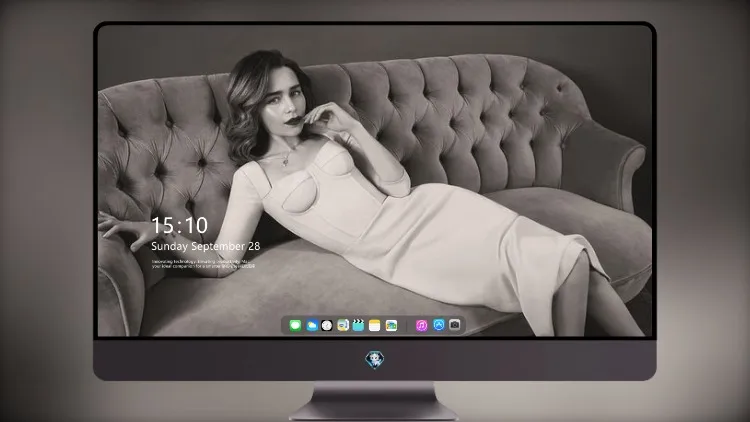Open the green Messages app in dock
This screenshot has width=750, height=422.
click(x=295, y=325)
